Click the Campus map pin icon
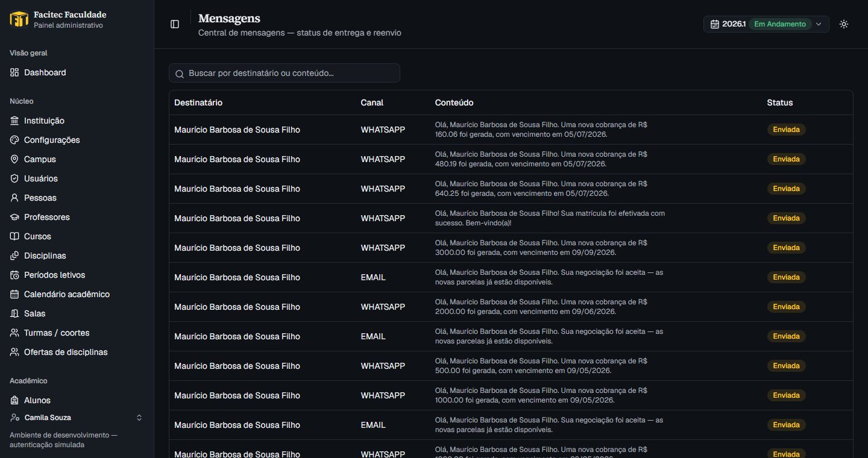The height and width of the screenshot is (458, 868). [x=14, y=159]
